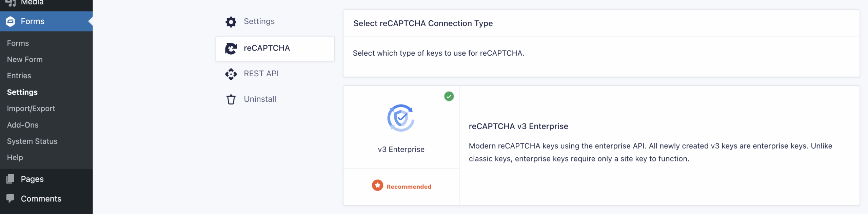
Task: Click the orange Recommended star badge
Action: point(377,185)
